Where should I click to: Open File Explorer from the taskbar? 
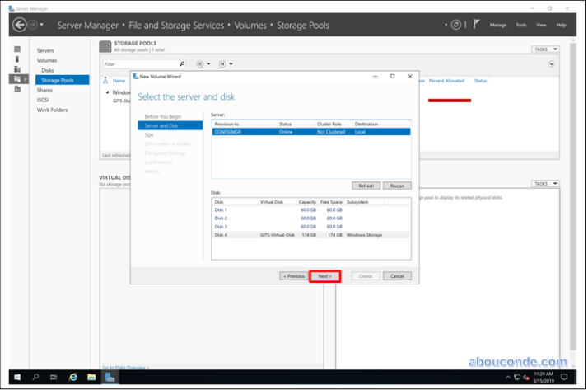[91, 377]
